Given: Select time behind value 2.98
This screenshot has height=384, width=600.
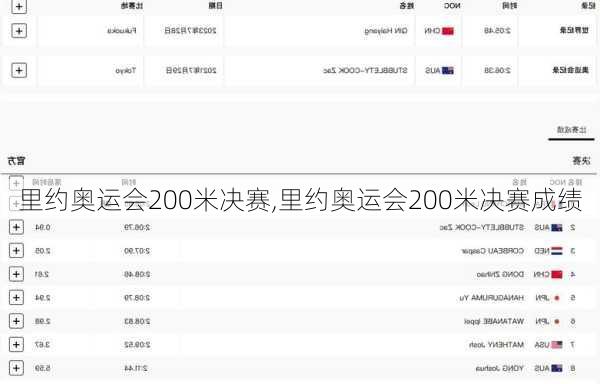Looking at the screenshot, I should click(x=42, y=321).
